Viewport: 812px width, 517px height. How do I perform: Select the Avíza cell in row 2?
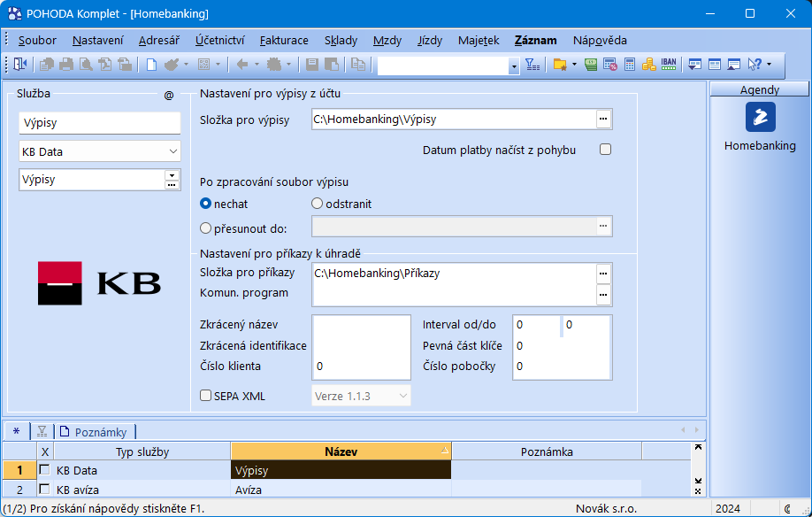341,489
